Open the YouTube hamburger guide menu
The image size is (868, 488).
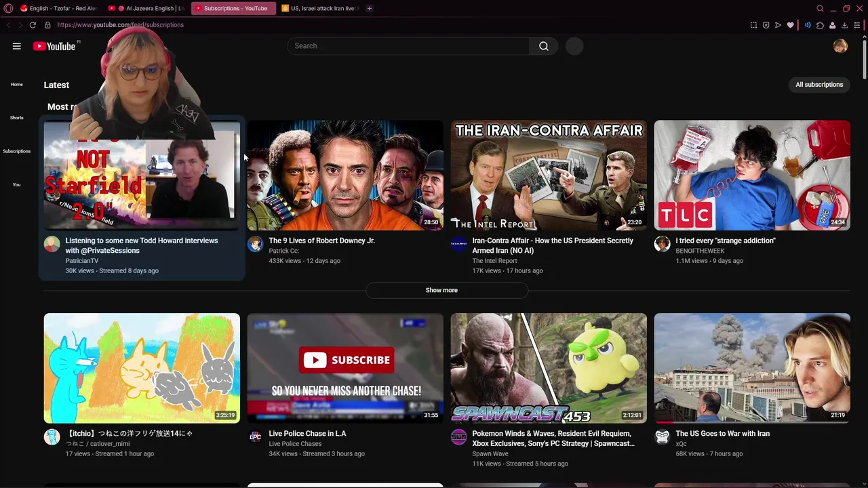click(x=16, y=46)
